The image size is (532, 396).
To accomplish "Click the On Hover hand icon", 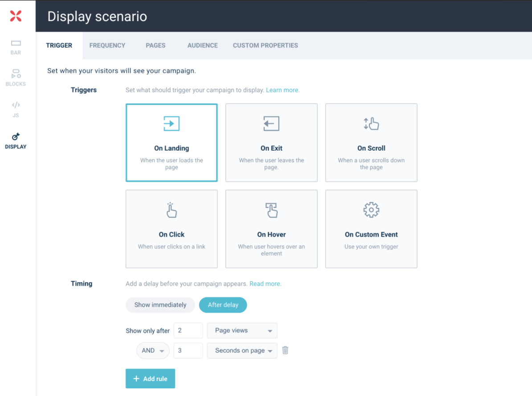I will click(271, 210).
